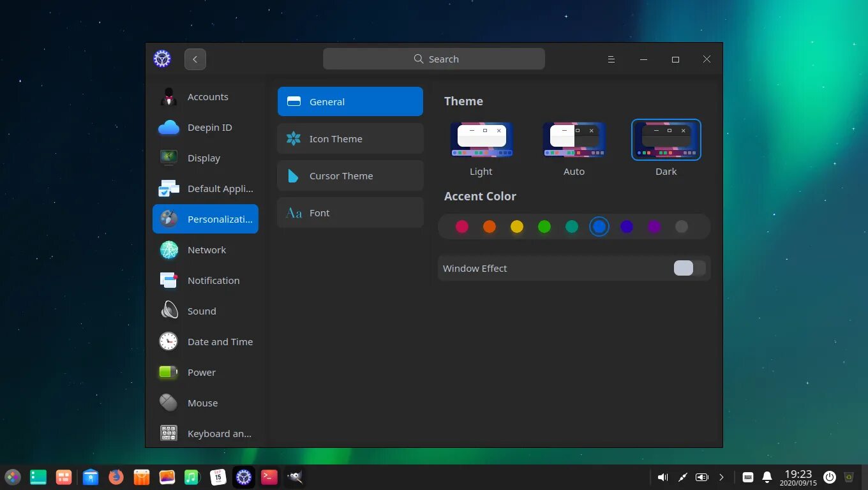Launch Firefox from the dock
Screen dimensions: 868x490
116,477
